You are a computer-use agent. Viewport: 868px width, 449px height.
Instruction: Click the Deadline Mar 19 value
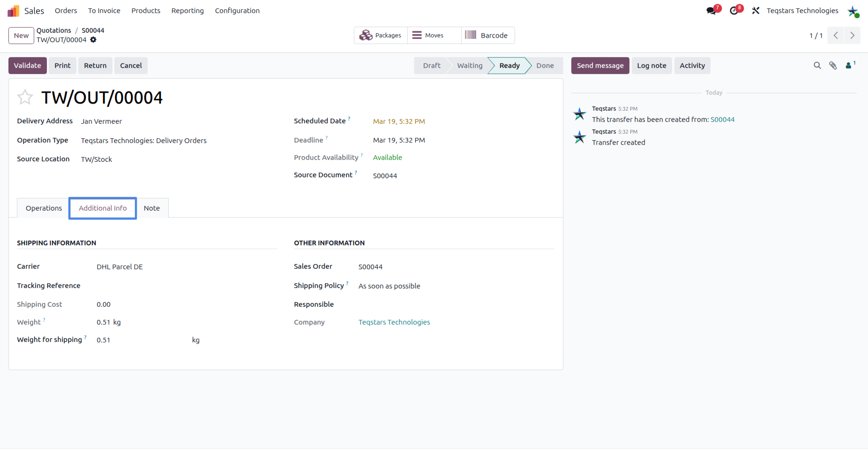399,140
